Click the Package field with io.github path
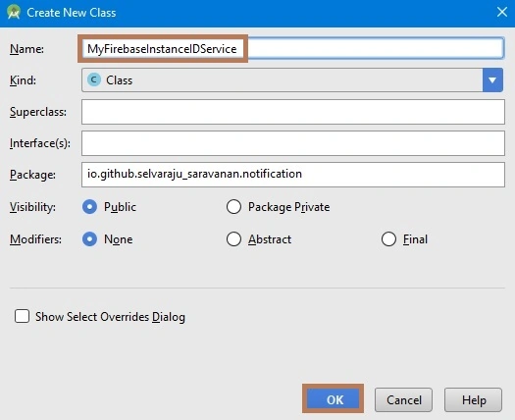This screenshot has width=515, height=420. tap(293, 175)
